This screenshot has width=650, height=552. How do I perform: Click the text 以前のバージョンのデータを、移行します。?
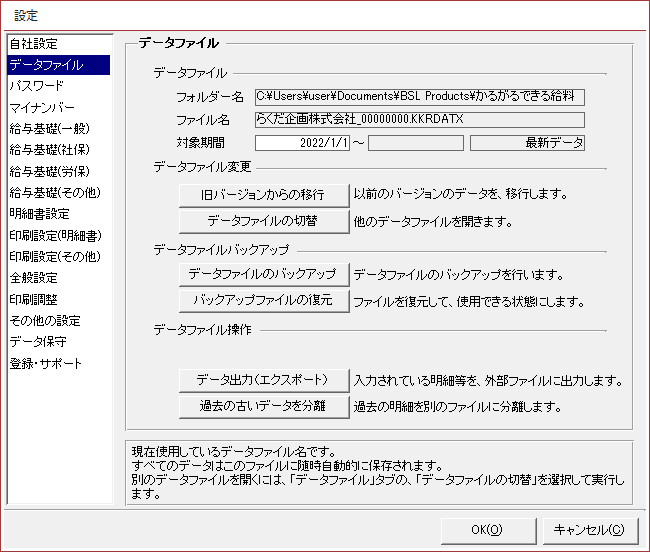click(461, 194)
